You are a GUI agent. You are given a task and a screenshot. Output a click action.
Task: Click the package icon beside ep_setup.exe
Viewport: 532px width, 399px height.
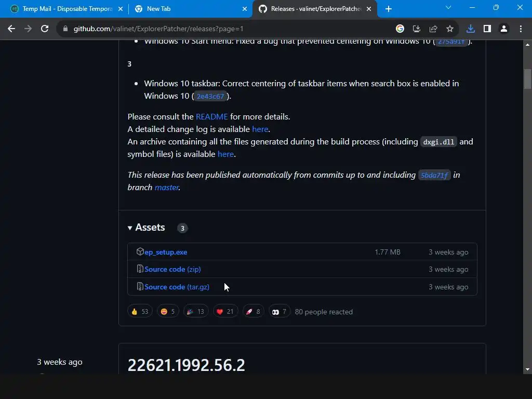(x=140, y=251)
